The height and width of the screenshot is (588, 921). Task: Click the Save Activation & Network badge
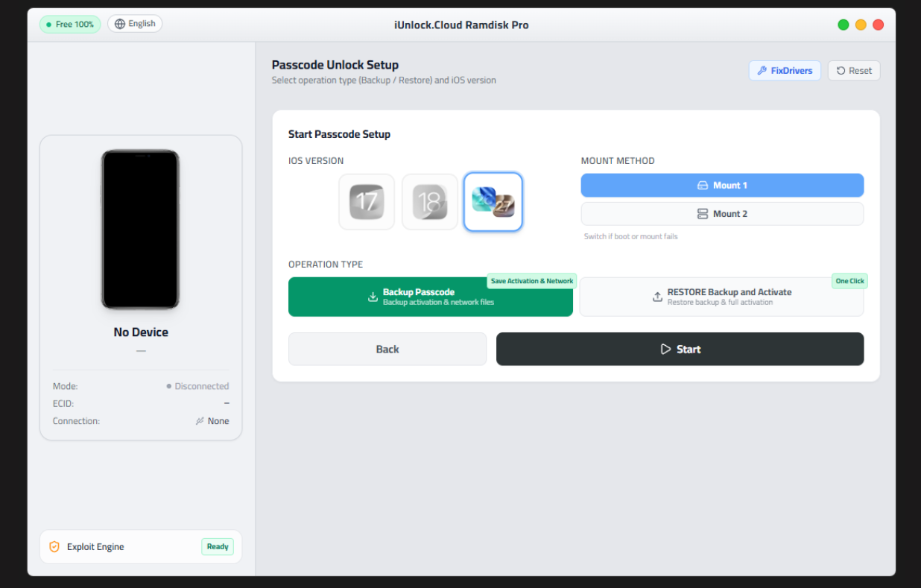pyautogui.click(x=532, y=281)
